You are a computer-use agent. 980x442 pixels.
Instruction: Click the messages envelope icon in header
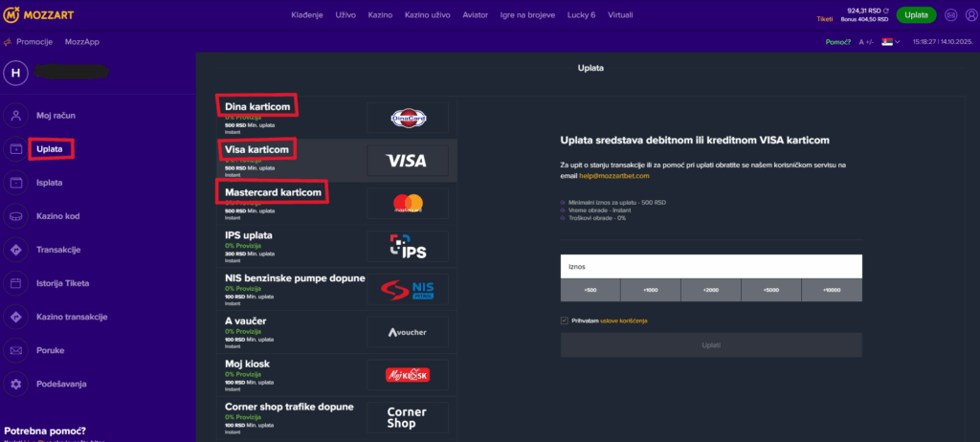[950, 15]
